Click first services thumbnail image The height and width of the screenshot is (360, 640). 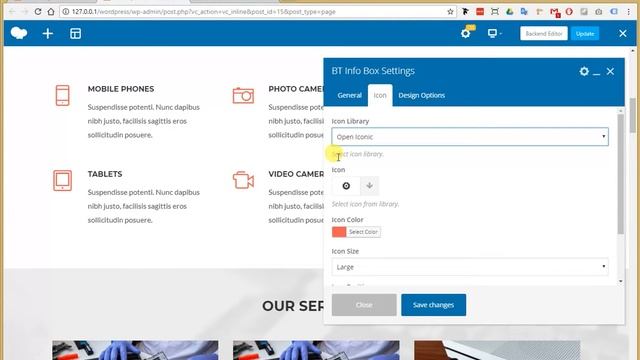(x=135, y=350)
